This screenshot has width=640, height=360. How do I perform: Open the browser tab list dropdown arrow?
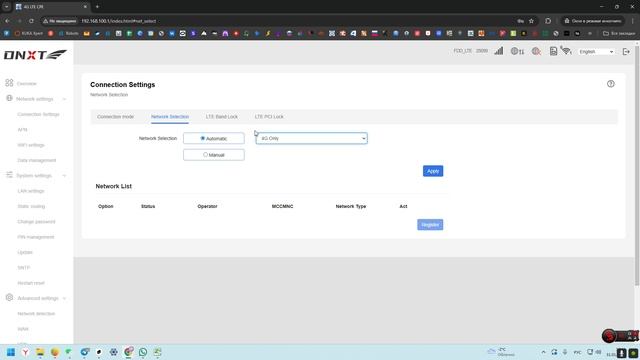pyautogui.click(x=7, y=7)
